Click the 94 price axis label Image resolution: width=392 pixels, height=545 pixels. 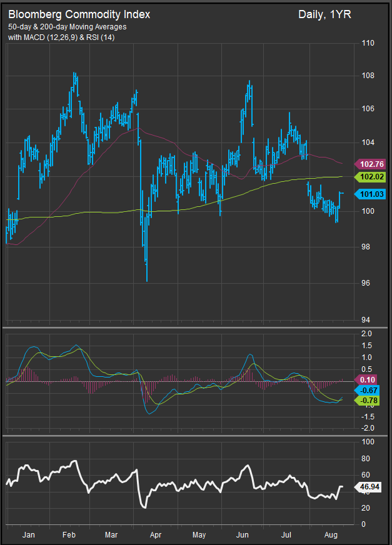point(367,320)
